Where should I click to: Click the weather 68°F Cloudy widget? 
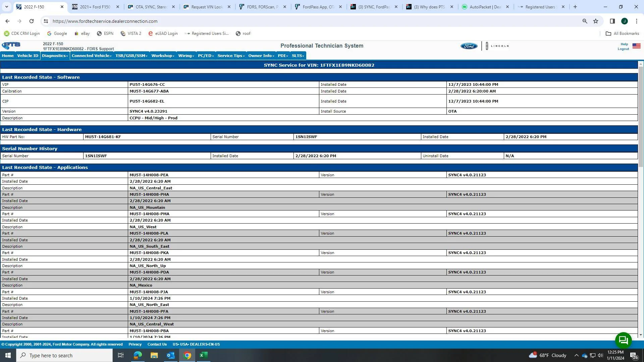(x=548, y=355)
